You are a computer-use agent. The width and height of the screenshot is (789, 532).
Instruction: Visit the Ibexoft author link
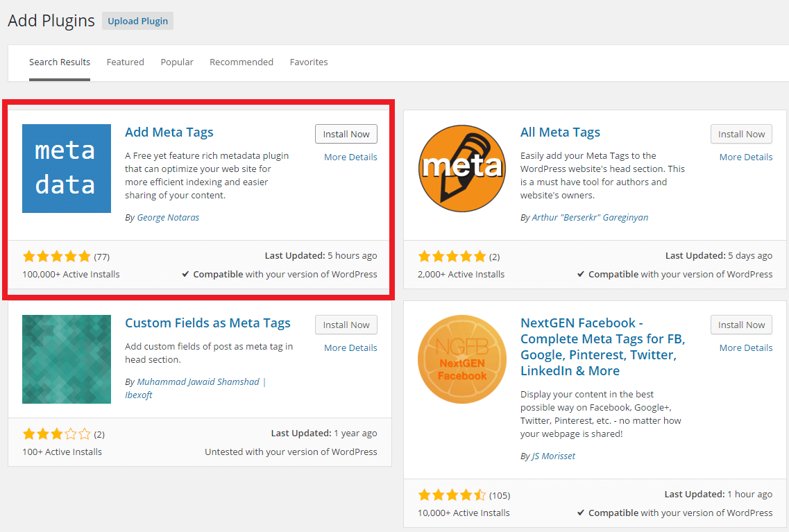pos(138,395)
